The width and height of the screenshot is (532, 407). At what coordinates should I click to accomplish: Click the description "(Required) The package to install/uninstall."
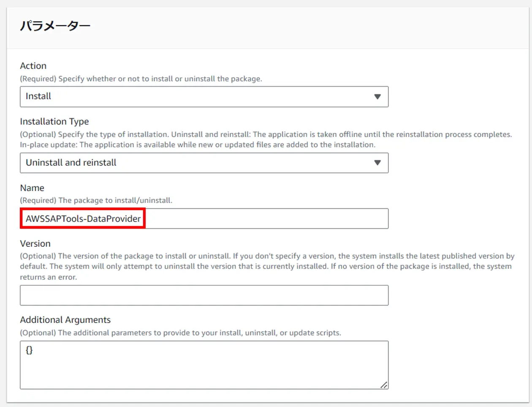click(96, 200)
